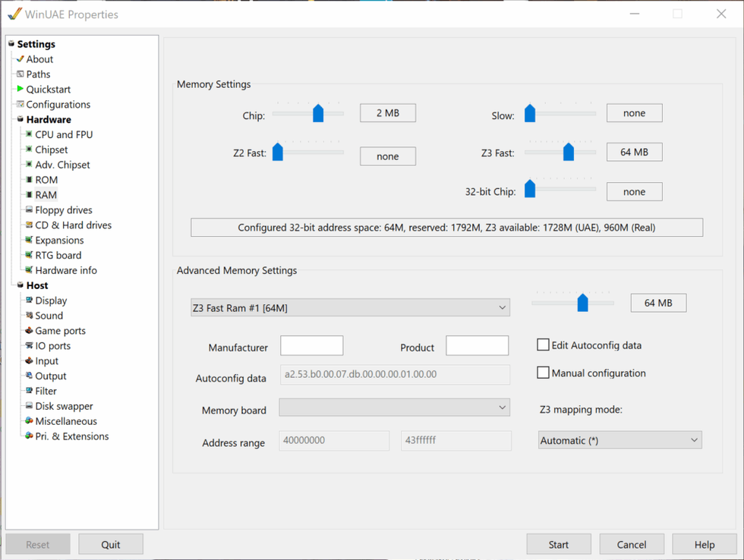
Task: Click the Help button
Action: (705, 544)
